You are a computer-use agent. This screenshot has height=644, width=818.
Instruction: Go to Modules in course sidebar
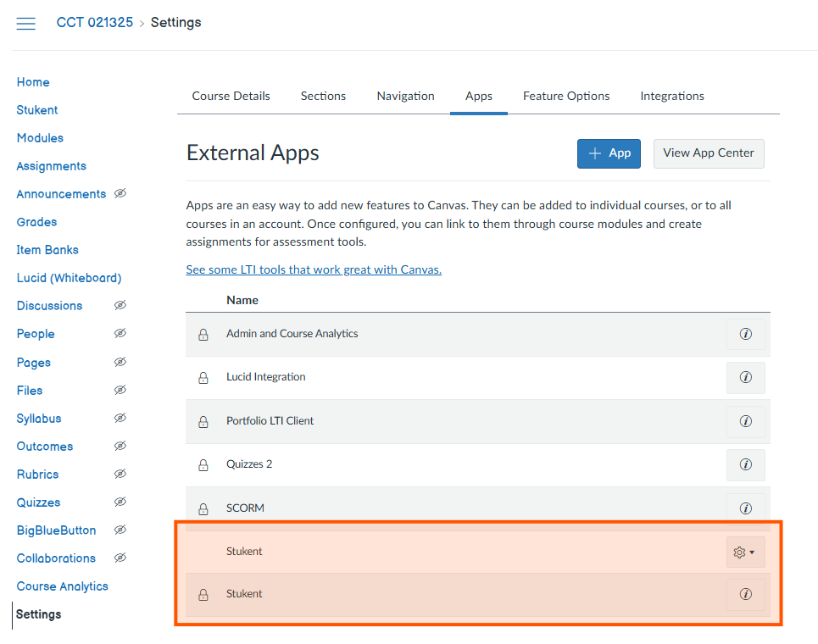(40, 138)
